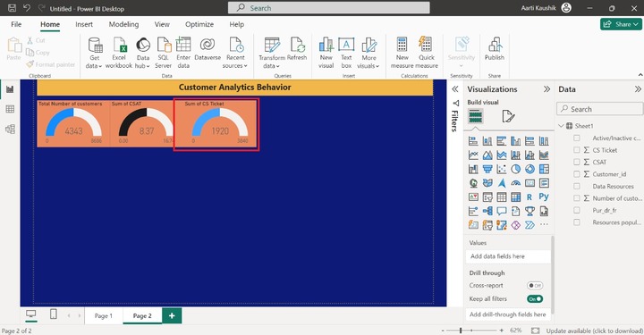Select the Decomposition tree visual

pyautogui.click(x=487, y=211)
